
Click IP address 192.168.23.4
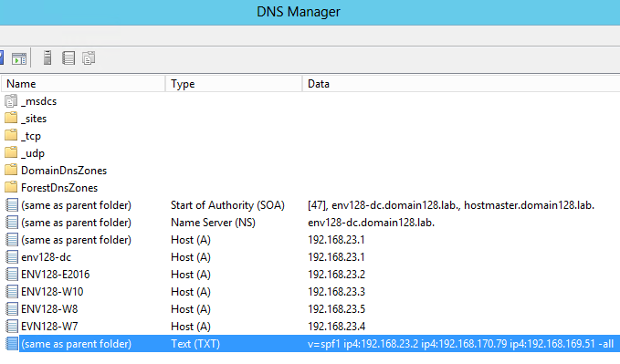pos(337,327)
